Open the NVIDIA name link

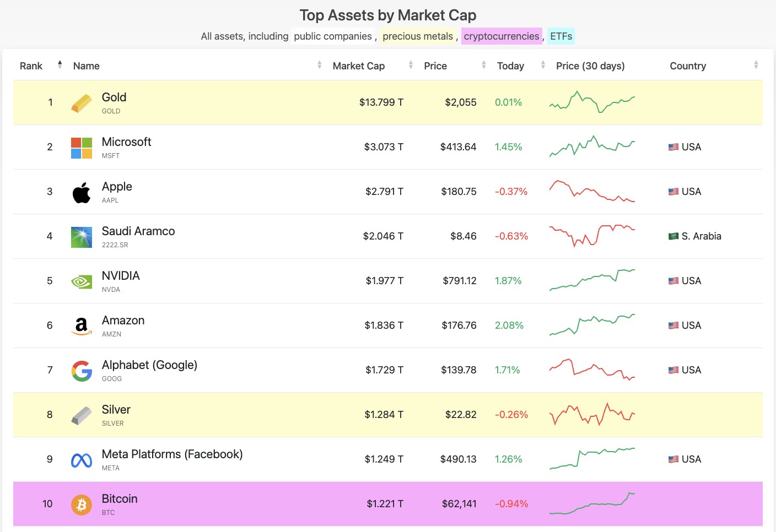point(121,276)
